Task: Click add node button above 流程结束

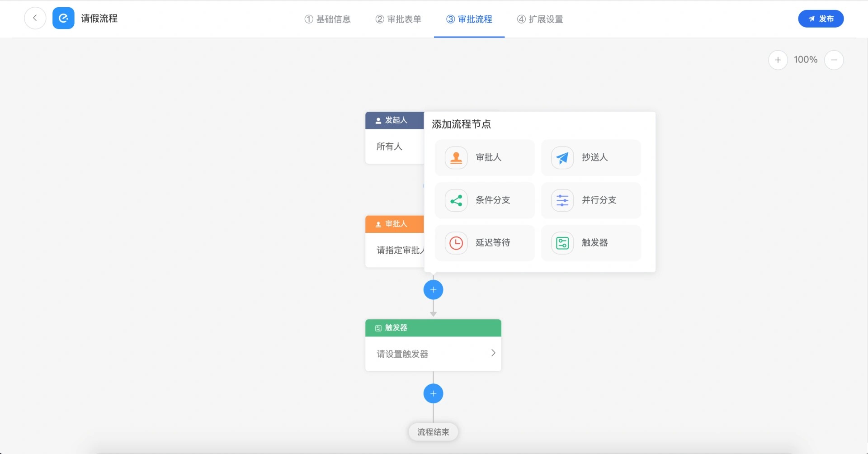Action: click(x=433, y=393)
